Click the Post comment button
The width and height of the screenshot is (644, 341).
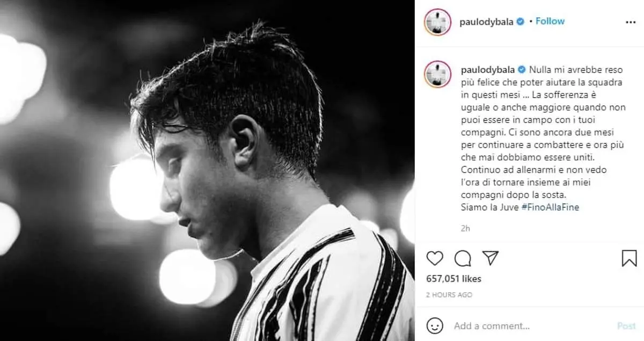(x=626, y=325)
